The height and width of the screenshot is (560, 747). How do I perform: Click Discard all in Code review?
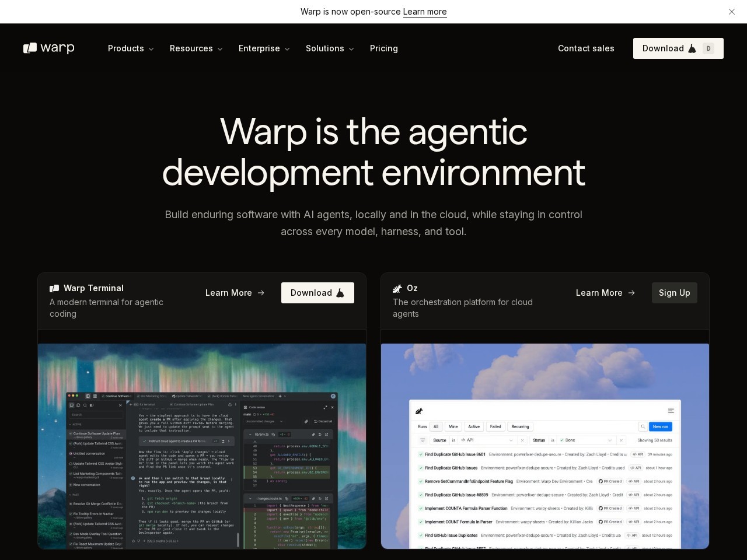tap(323, 421)
